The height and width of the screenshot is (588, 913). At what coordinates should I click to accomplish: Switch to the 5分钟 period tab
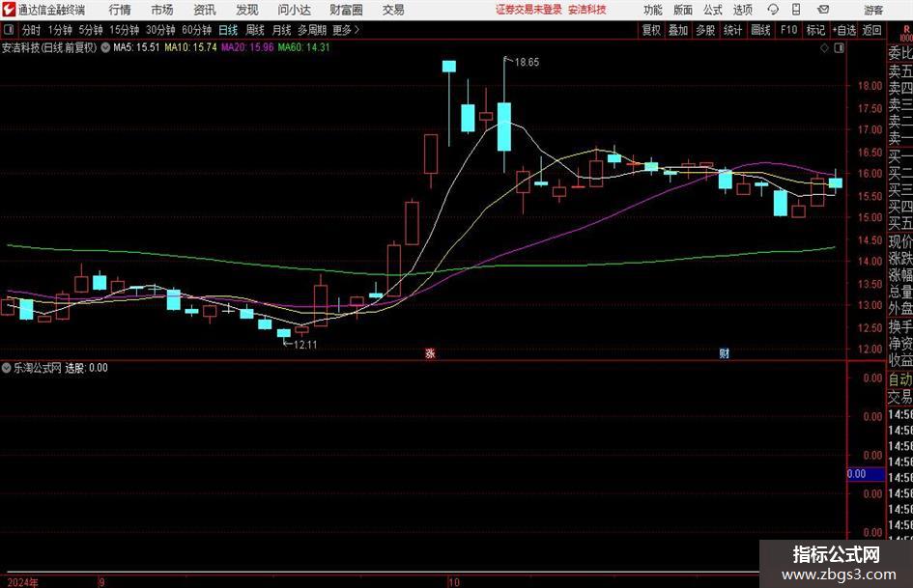point(91,30)
